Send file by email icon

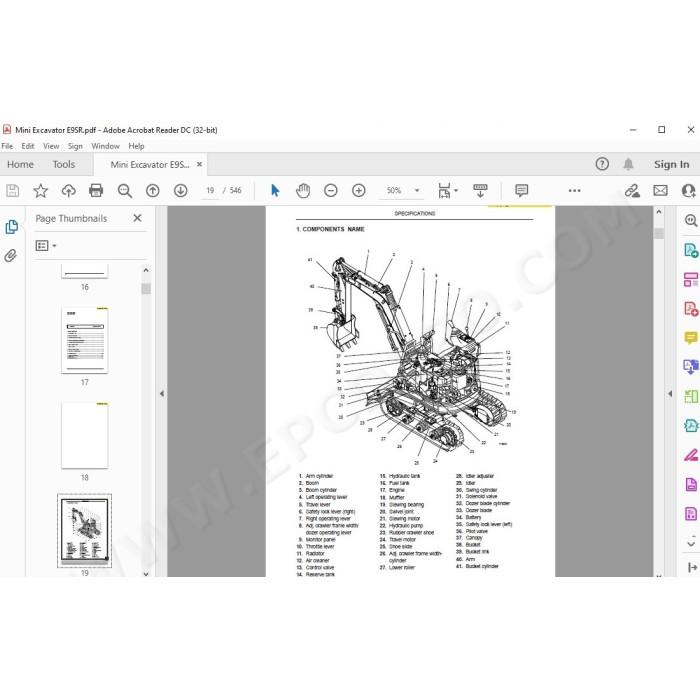pos(660,191)
